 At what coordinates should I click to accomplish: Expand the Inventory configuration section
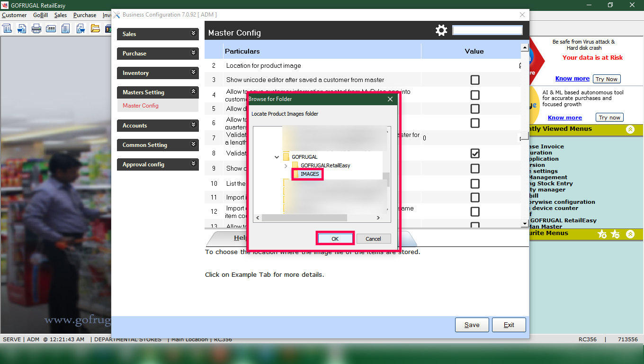coord(158,73)
